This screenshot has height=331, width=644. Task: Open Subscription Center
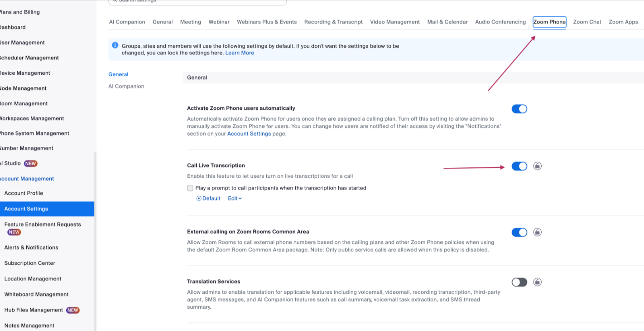point(29,263)
